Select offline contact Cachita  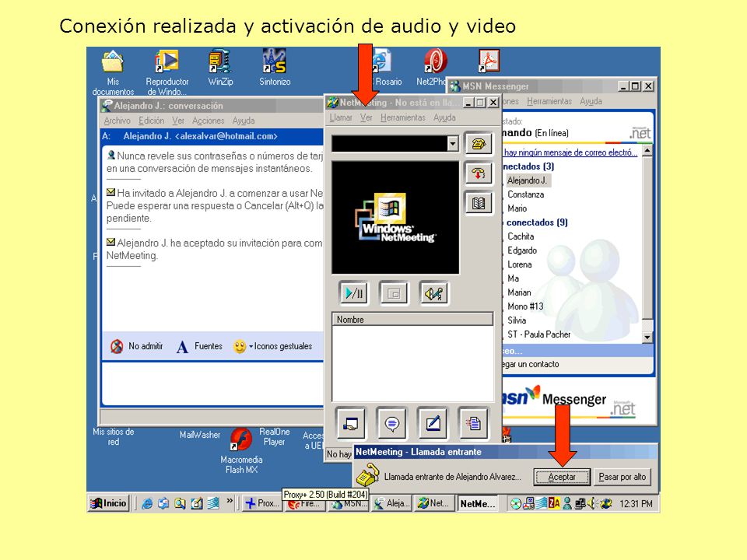[521, 236]
